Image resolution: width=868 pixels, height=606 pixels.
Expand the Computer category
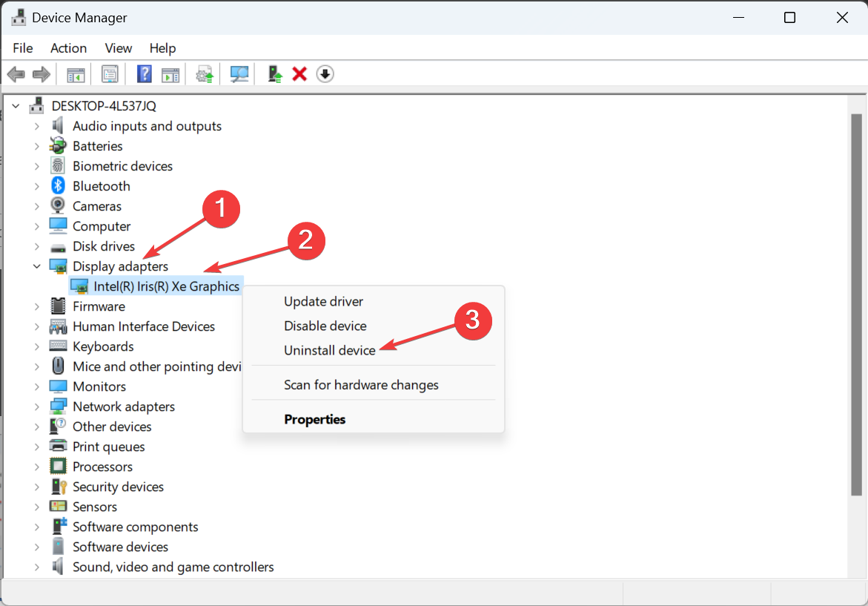[37, 226]
